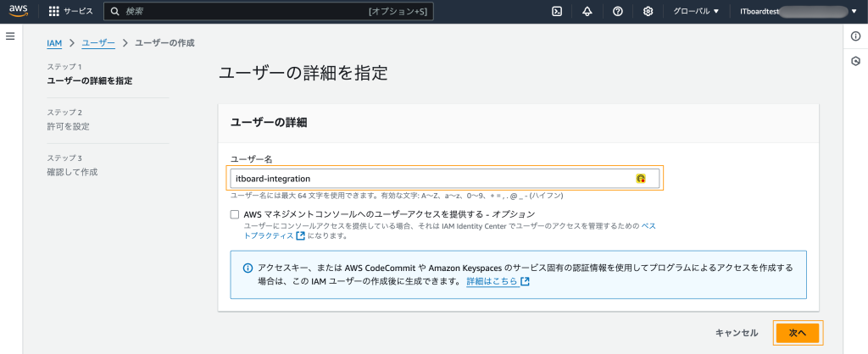Image resolution: width=868 pixels, height=354 pixels.
Task: Click the help question mark icon
Action: pyautogui.click(x=618, y=12)
